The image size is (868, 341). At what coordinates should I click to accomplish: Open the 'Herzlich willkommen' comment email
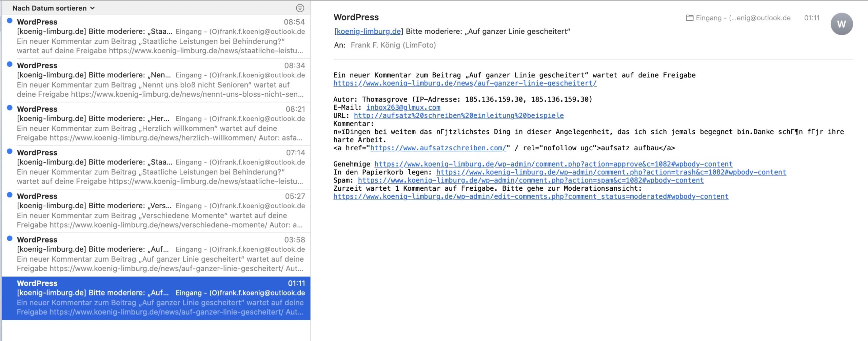[x=156, y=124]
